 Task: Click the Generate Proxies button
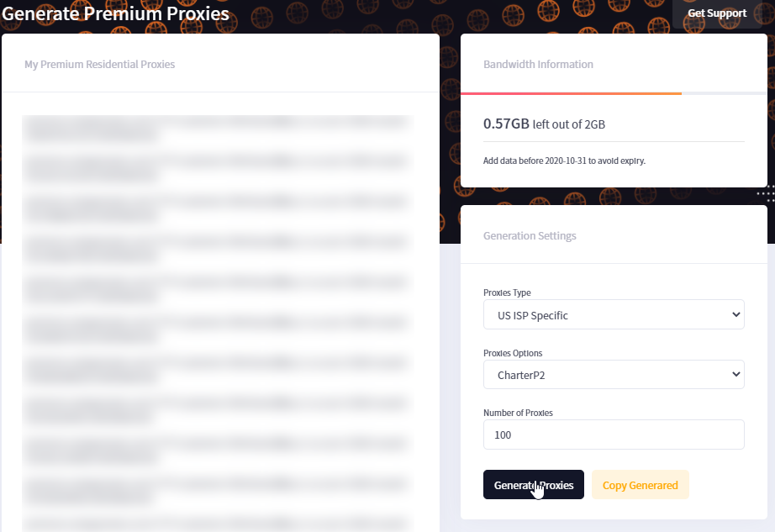533,485
